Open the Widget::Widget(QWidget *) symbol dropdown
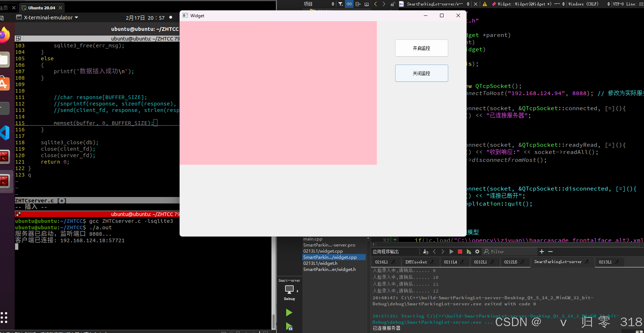The width and height of the screenshot is (644, 333). (x=528, y=4)
